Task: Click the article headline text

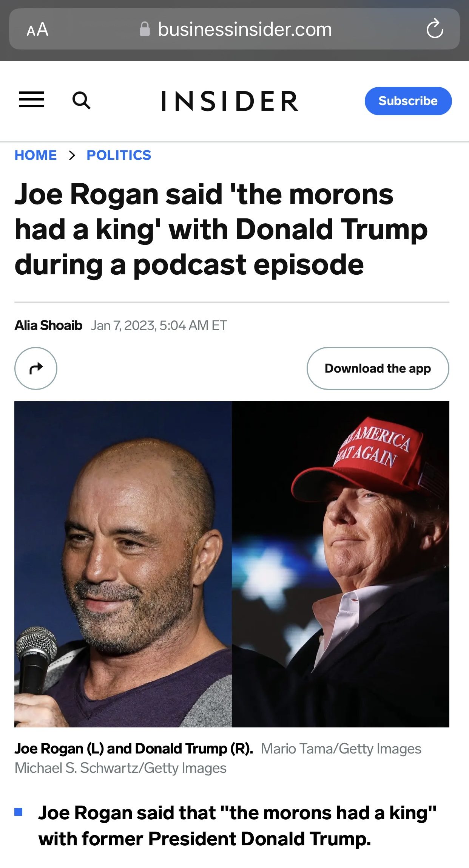Action: point(221,229)
